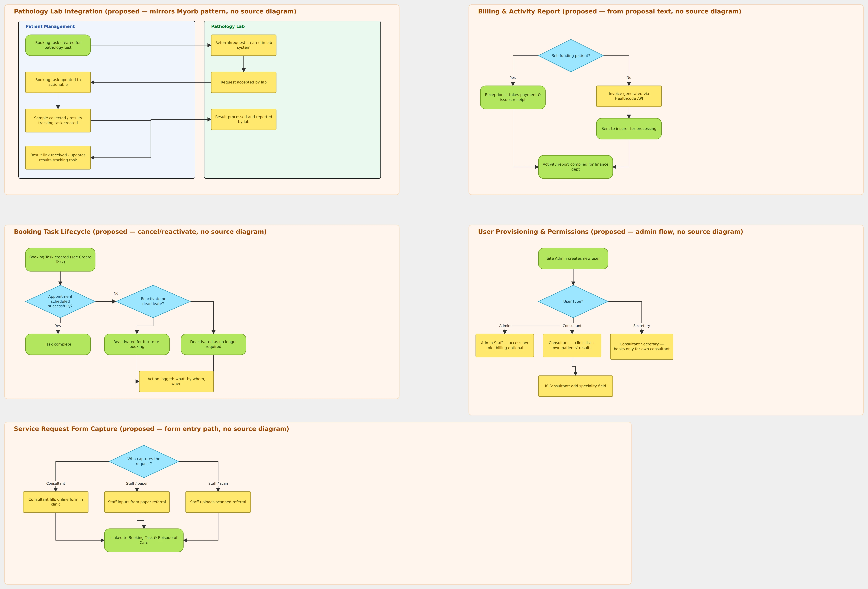868x589 pixels.
Task: Click 'Booking task updated to actionable' box
Action: click(58, 82)
